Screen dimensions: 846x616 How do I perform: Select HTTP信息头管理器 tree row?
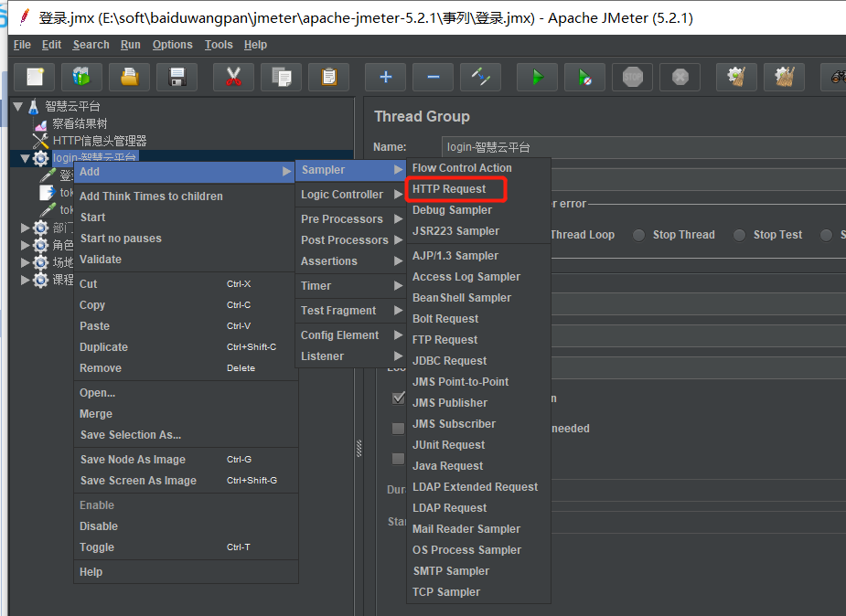point(100,141)
